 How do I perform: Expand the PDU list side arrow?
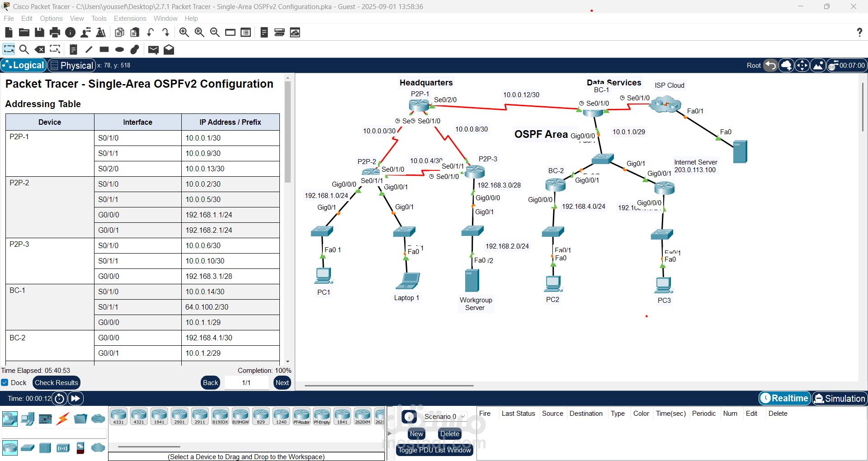point(389,433)
